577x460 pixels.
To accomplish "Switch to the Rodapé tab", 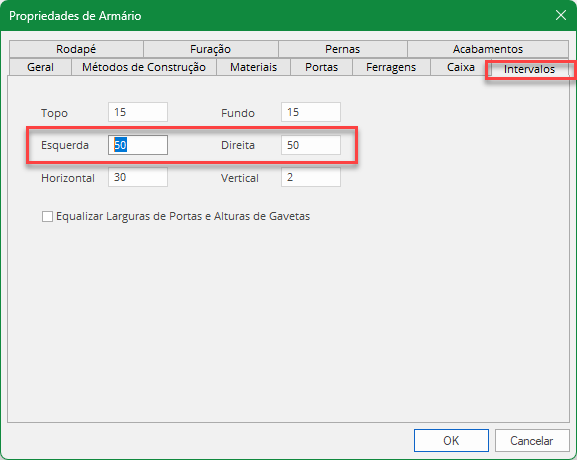I will (x=76, y=49).
